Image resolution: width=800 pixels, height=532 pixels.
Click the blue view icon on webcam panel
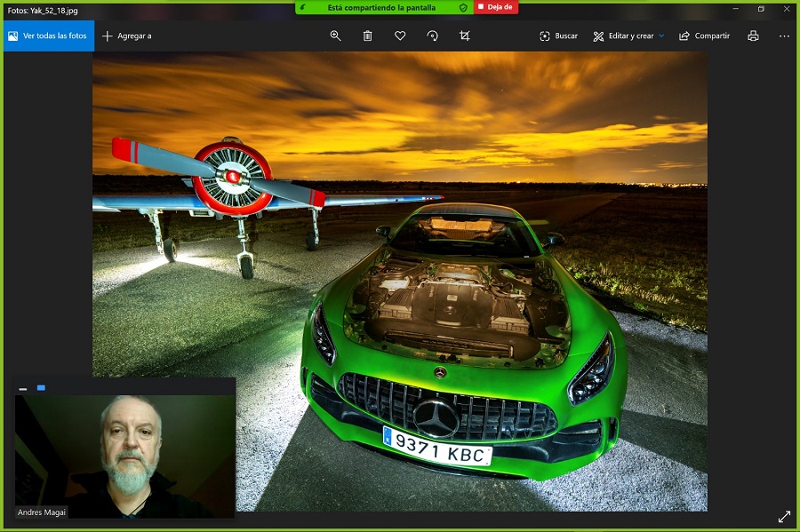(x=41, y=388)
